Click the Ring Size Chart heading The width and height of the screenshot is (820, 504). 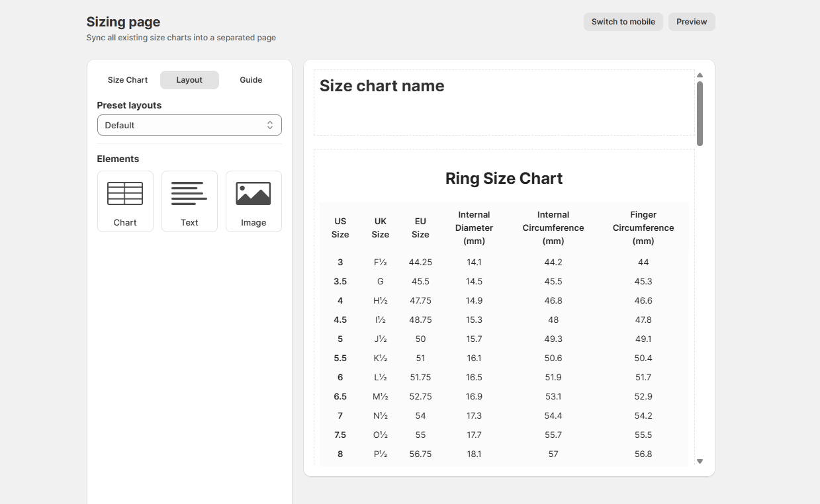click(504, 179)
